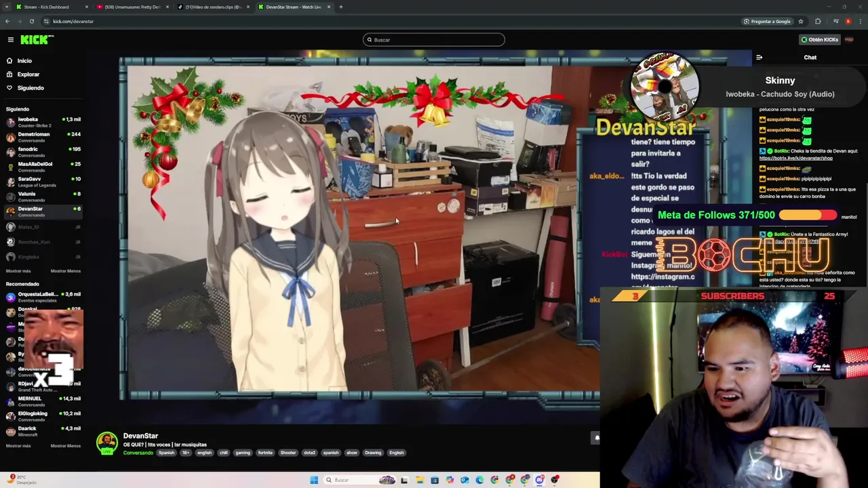This screenshot has width=868, height=488.
Task: Open fanodric channel in sidebar
Action: coord(43,152)
